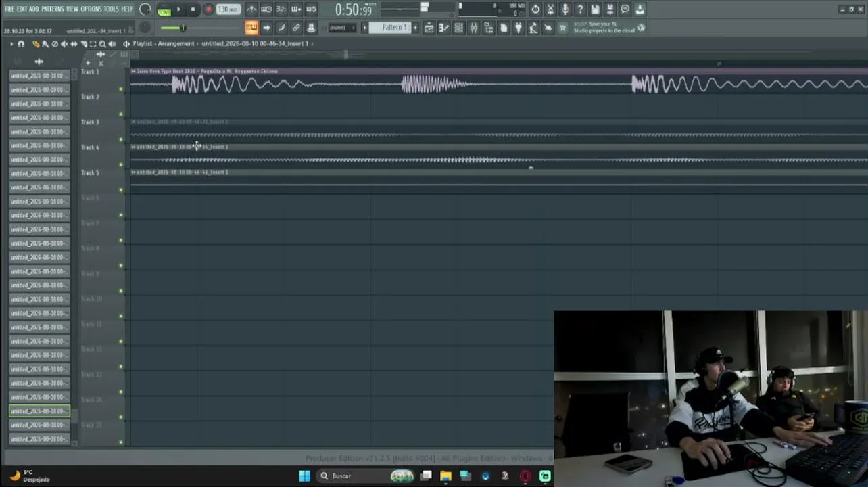Open the undo history circular arrow icon
Image resolution: width=868 pixels, height=487 pixels.
[x=535, y=9]
